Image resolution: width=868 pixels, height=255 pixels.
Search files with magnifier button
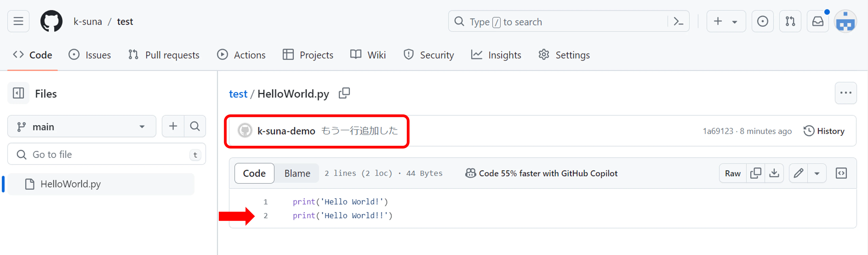(195, 126)
